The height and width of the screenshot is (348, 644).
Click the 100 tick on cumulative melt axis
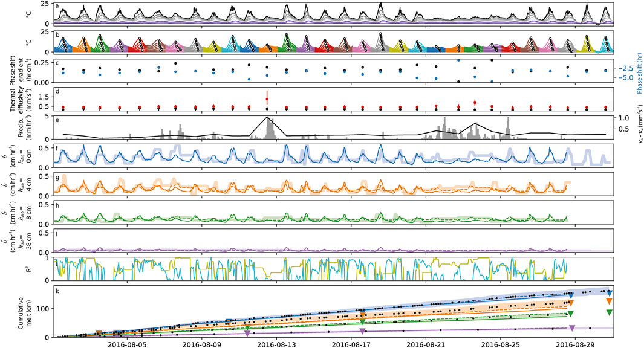point(44,308)
